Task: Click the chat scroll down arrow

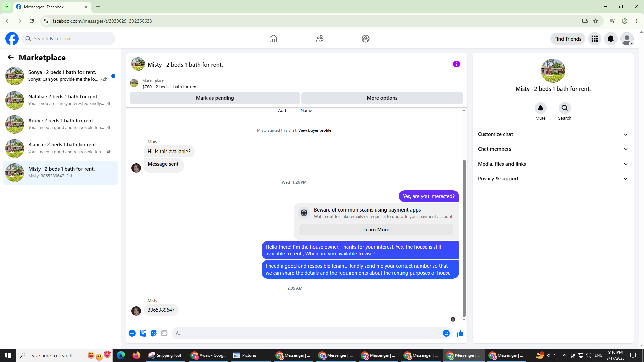Action: (464, 320)
